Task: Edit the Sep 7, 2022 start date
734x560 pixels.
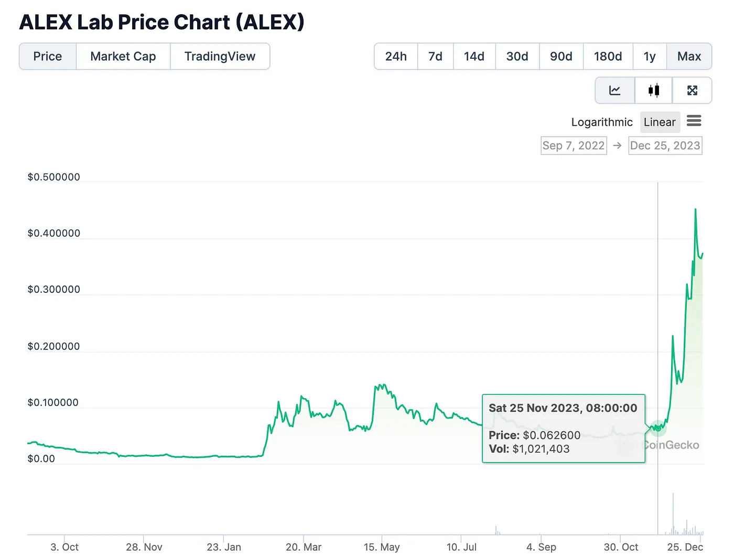Action: [574, 146]
